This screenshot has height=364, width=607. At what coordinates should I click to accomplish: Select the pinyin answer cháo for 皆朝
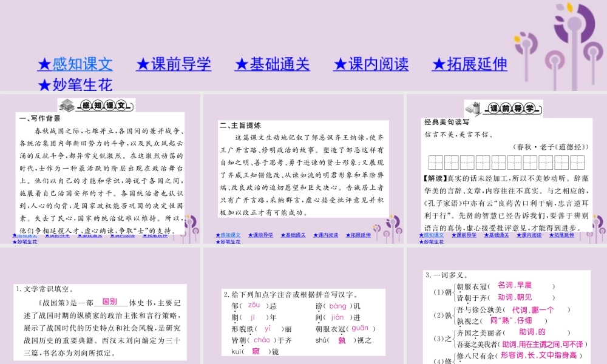tap(262, 340)
